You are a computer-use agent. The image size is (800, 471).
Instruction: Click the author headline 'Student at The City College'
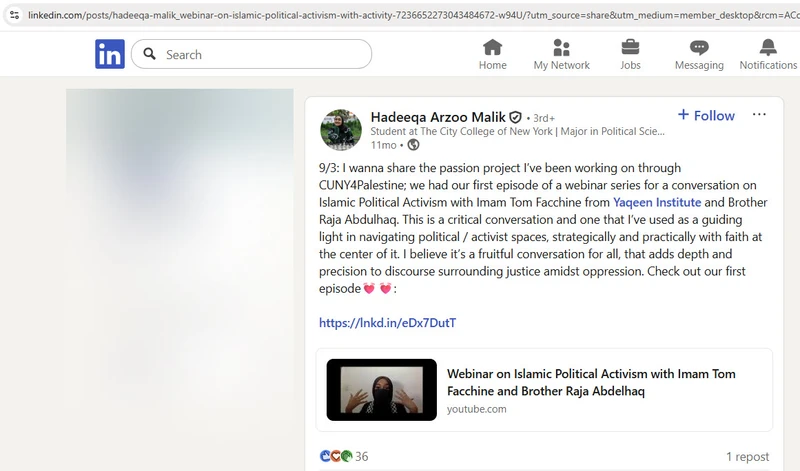pos(517,131)
